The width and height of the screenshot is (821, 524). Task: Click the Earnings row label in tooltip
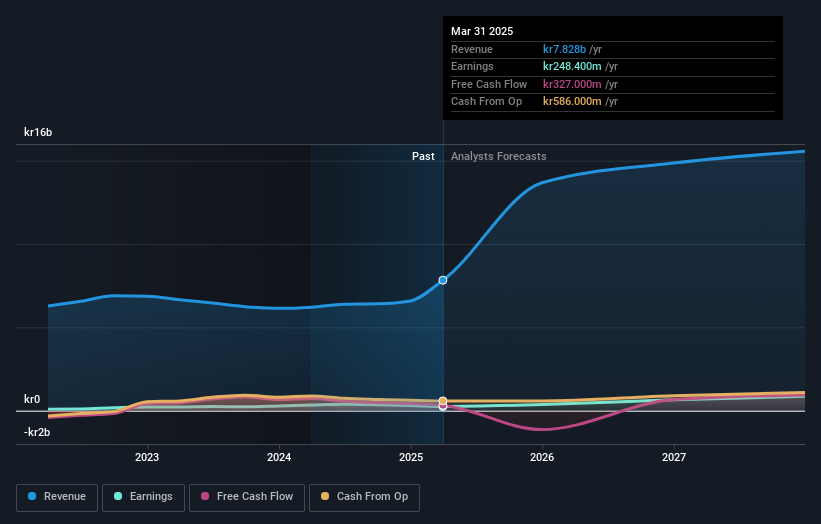pyautogui.click(x=472, y=66)
